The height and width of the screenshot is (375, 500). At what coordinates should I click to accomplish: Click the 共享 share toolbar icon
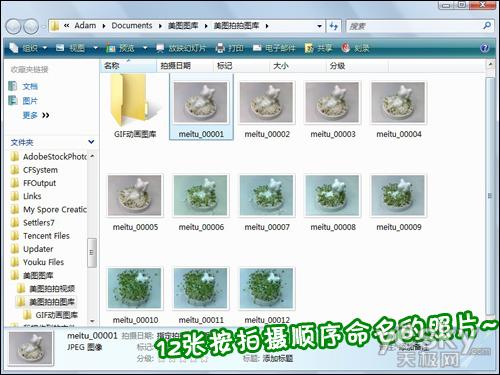tap(309, 48)
